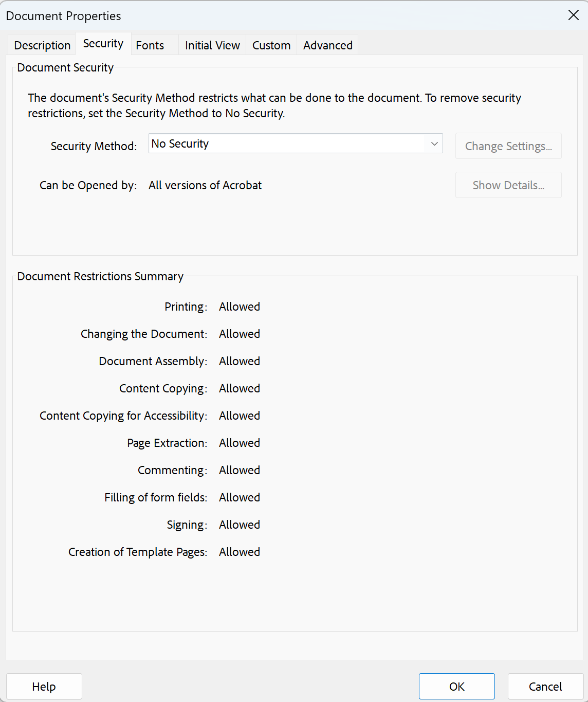This screenshot has width=588, height=702.
Task: Switch to the Fonts tab
Action: [150, 45]
